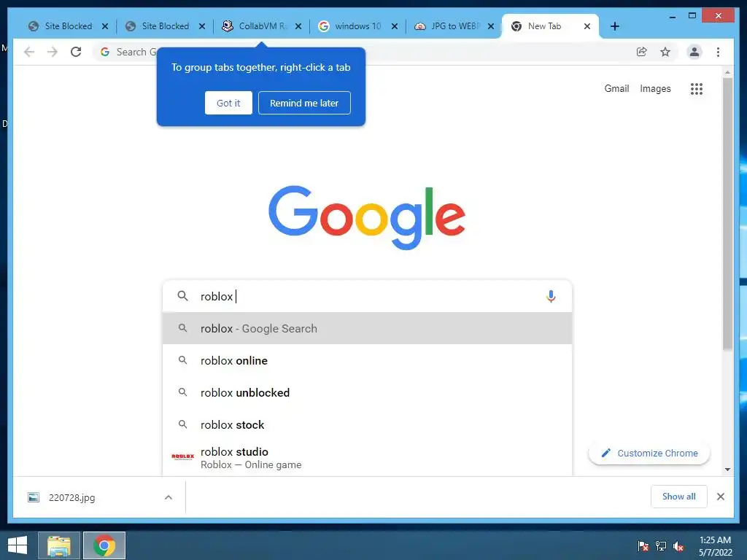Click Customize Chrome button
Screen dimensions: 747x560
click(649, 454)
